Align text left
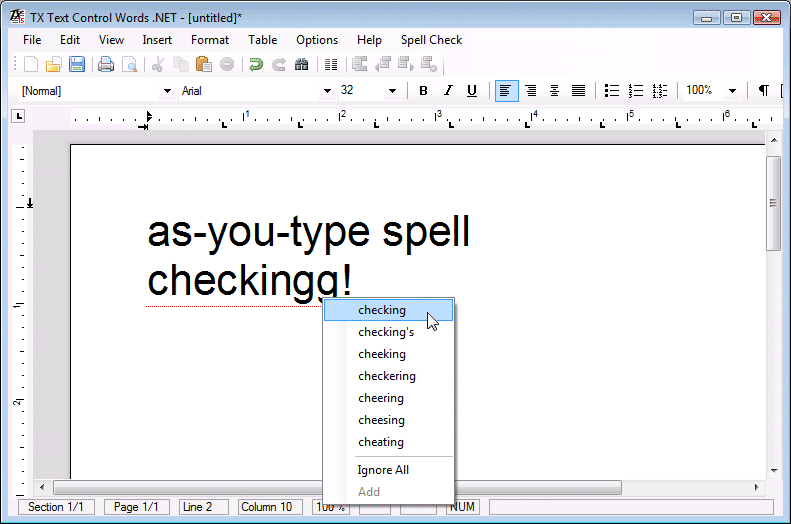 tap(506, 91)
